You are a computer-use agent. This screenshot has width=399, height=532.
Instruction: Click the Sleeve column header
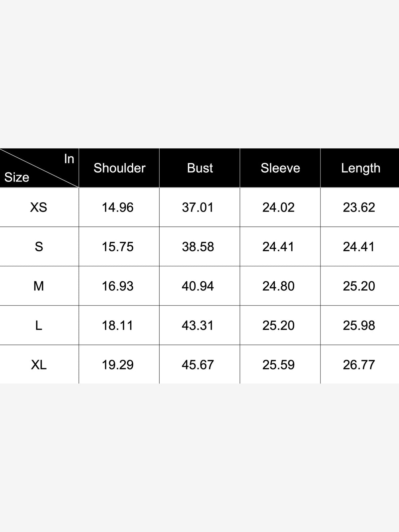coord(280,168)
